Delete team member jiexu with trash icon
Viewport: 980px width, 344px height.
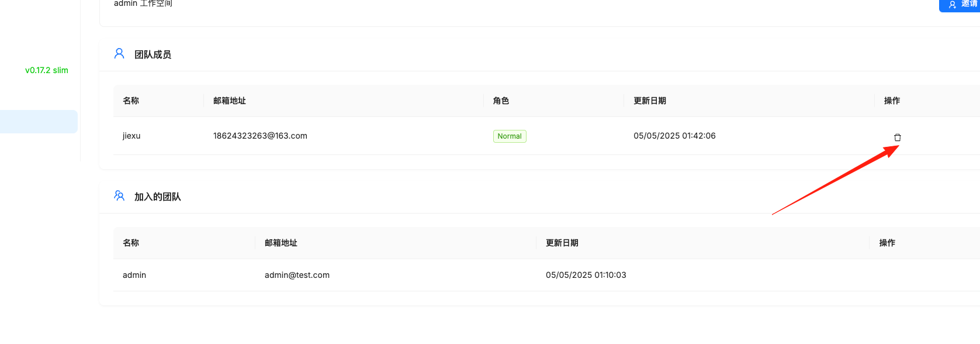[897, 137]
